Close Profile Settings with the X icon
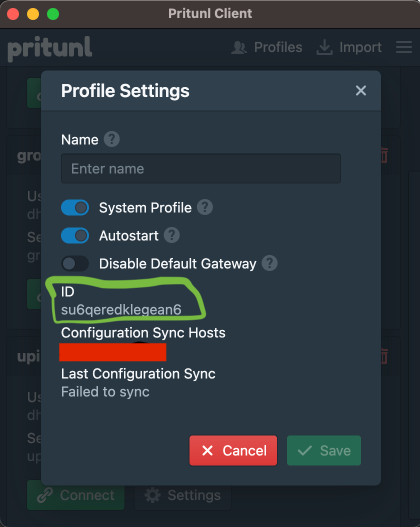420x527 pixels. click(x=361, y=90)
